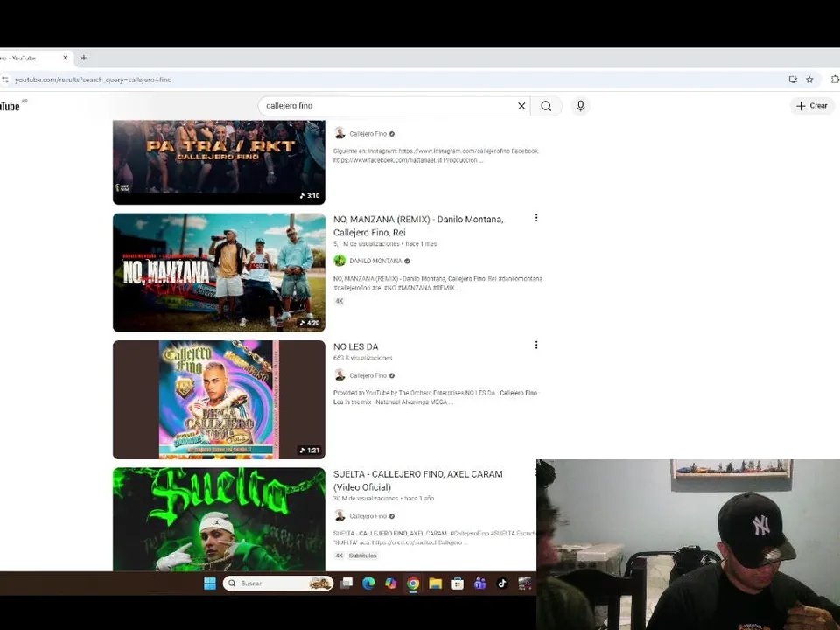Screen dimensions: 840x630
Task: Click the DANILO MONTANA channel avatar
Action: (339, 261)
